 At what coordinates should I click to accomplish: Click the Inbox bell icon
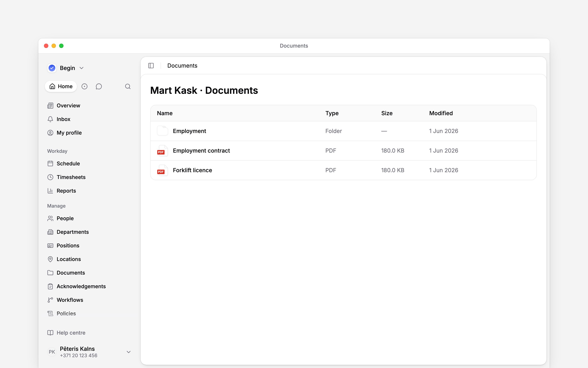click(50, 119)
